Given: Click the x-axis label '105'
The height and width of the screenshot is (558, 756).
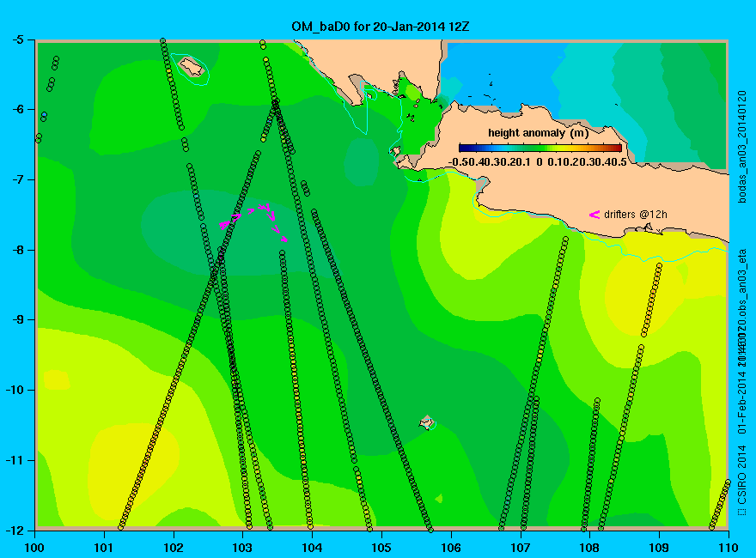Looking at the screenshot, I should (381, 548).
